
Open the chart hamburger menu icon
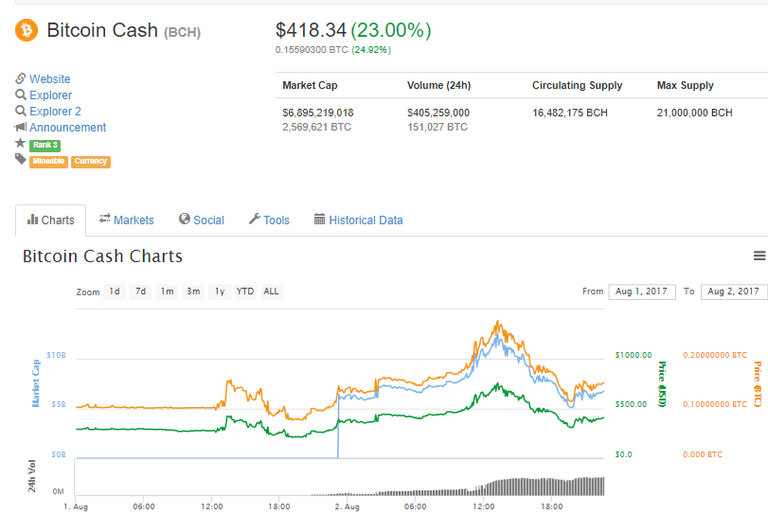pos(759,256)
